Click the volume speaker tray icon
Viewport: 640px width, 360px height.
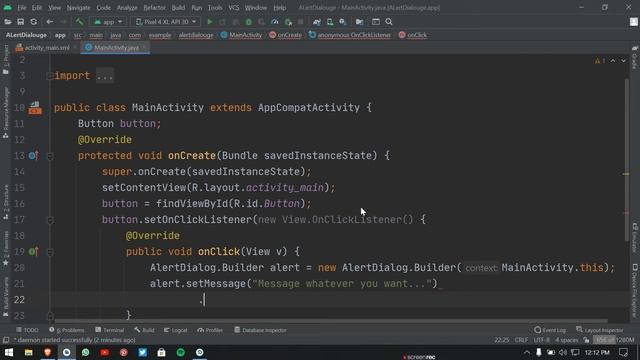(x=563, y=352)
